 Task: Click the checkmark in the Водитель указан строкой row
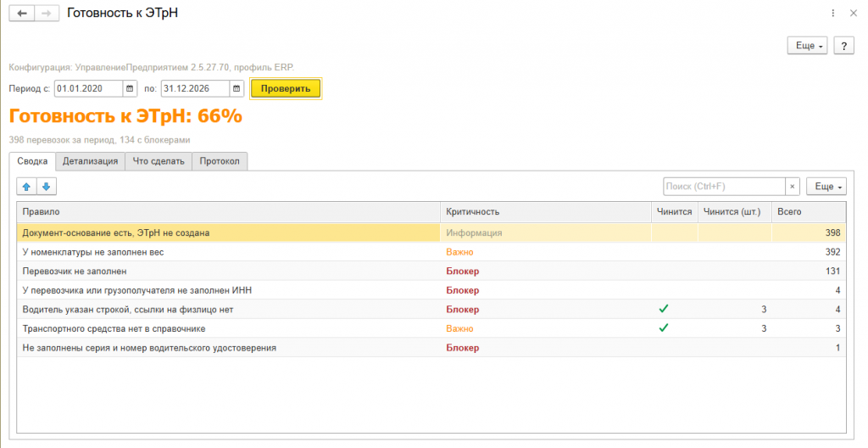pos(663,309)
